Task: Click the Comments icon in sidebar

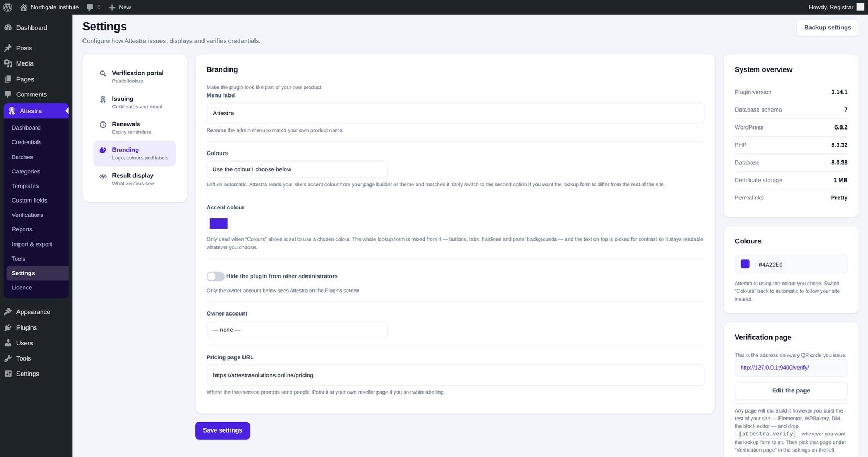Action: [8, 94]
